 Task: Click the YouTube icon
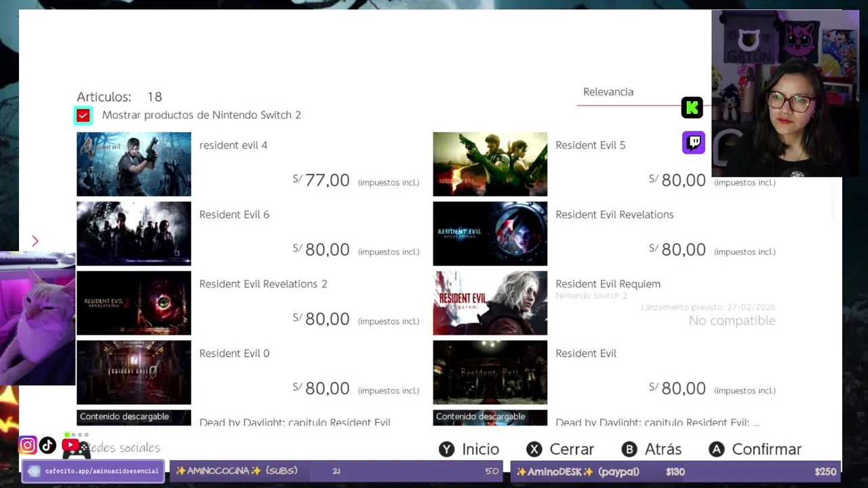click(x=71, y=445)
